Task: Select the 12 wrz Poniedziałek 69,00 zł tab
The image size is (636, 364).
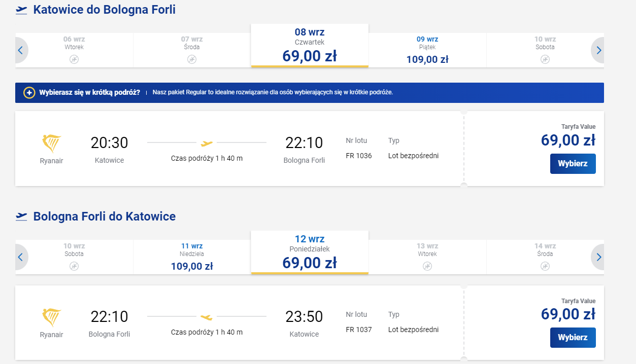Action: pos(310,252)
